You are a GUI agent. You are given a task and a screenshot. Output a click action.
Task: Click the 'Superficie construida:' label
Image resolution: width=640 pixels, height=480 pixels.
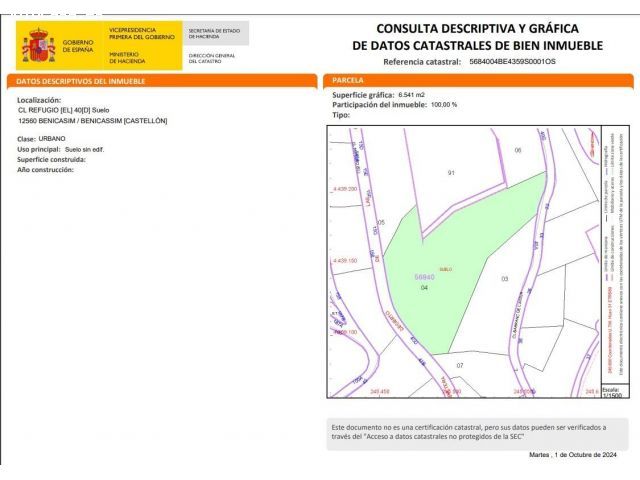coord(51,160)
